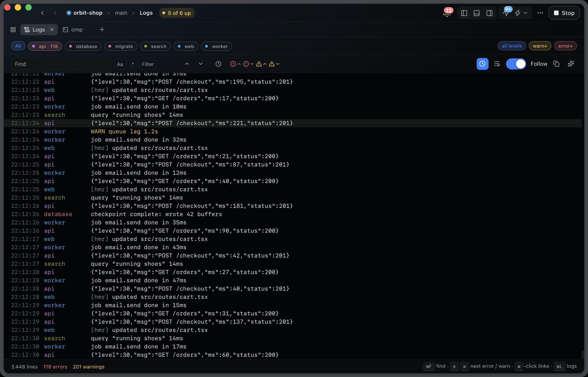Jump to previous warning
Viewport: 588px width, 377px height.
(x=261, y=64)
